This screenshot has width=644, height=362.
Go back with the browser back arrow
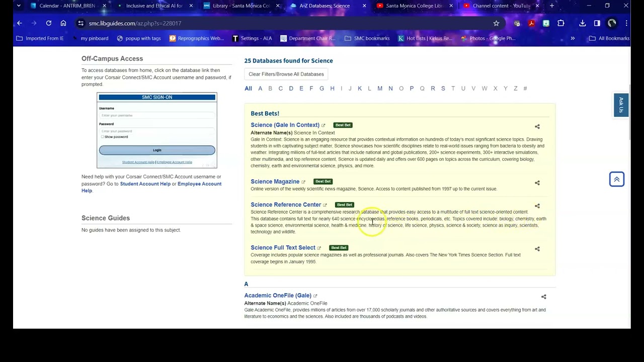pos(19,23)
